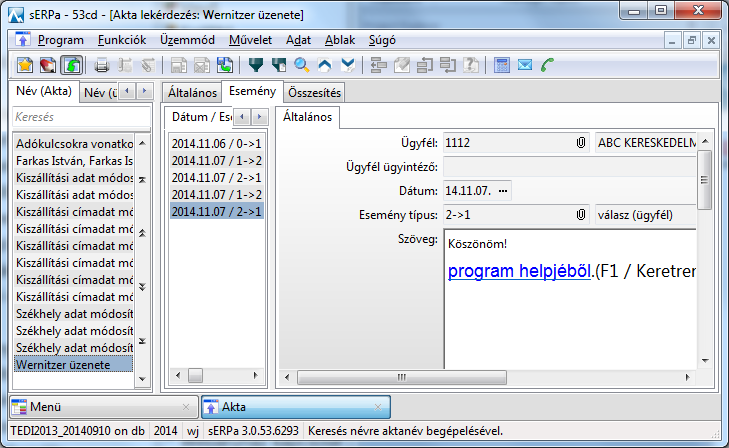Open the Funkciók menu
729x448 pixels.
(x=122, y=40)
